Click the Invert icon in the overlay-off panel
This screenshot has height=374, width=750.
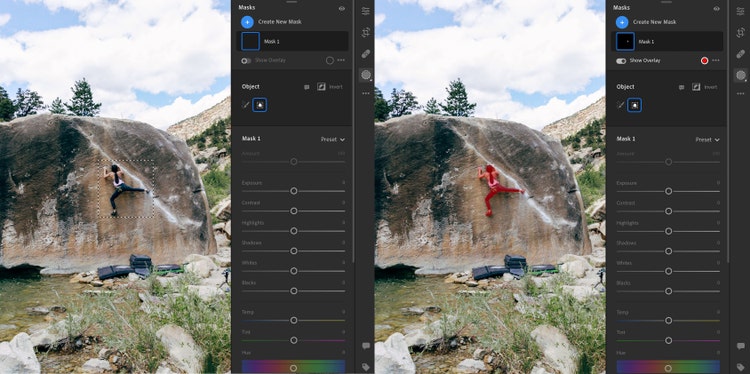pos(321,87)
